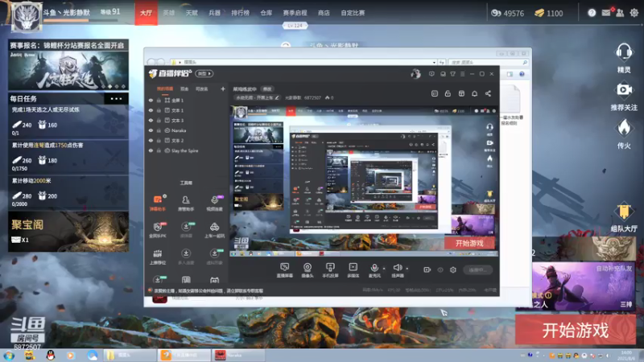Click the 连接中 connecting button
The image size is (644, 362).
[x=477, y=269]
